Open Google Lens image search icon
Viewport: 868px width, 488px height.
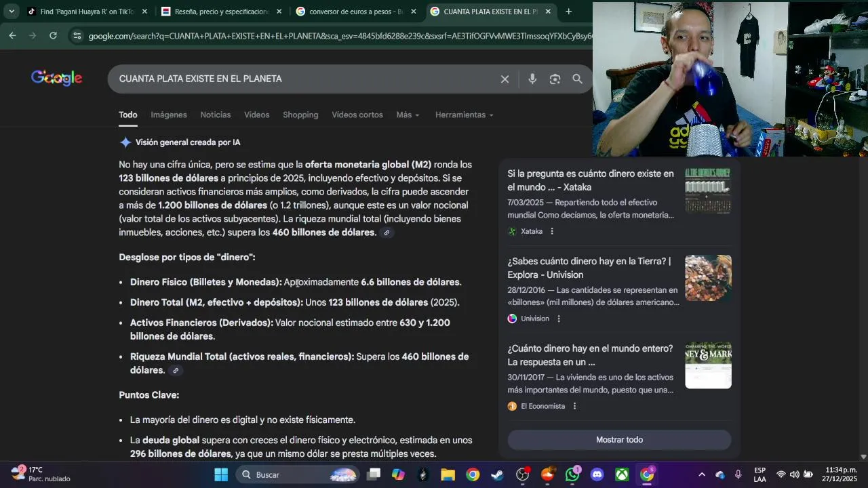(x=555, y=79)
